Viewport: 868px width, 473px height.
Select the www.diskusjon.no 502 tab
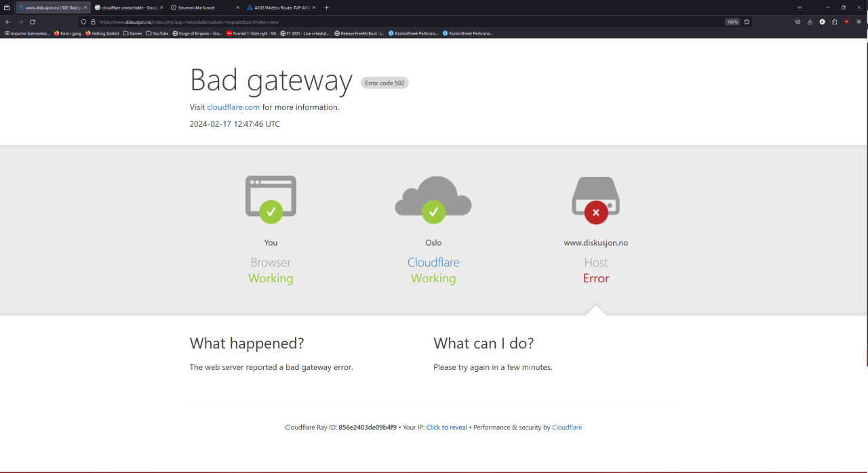[52, 7]
